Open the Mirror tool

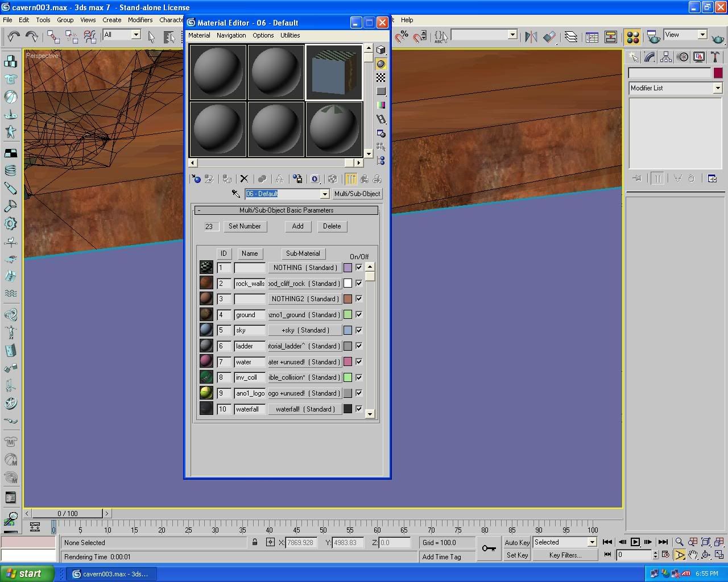tap(531, 37)
